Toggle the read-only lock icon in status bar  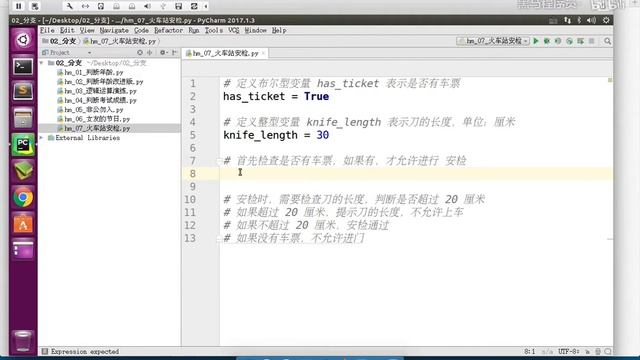587,351
